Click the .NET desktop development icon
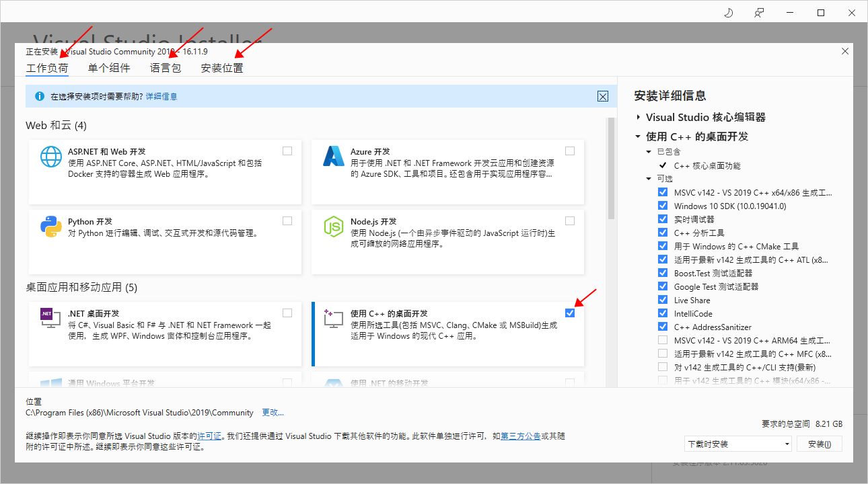Image resolution: width=868 pixels, height=484 pixels. [x=51, y=318]
